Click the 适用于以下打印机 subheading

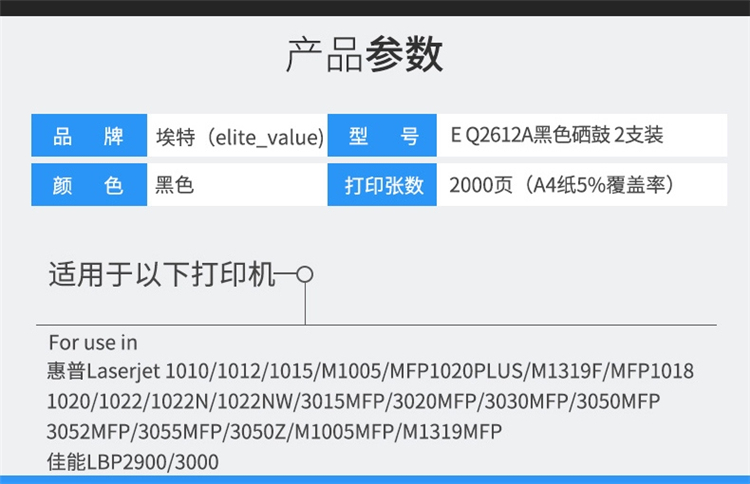(x=162, y=275)
